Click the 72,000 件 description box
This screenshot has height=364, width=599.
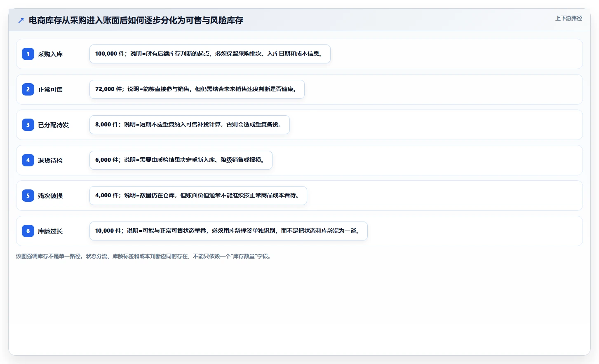(197, 89)
